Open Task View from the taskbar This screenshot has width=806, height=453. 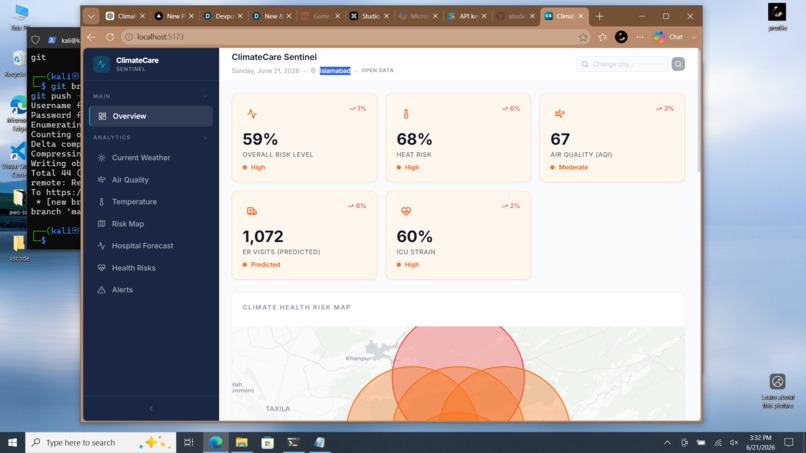click(189, 443)
